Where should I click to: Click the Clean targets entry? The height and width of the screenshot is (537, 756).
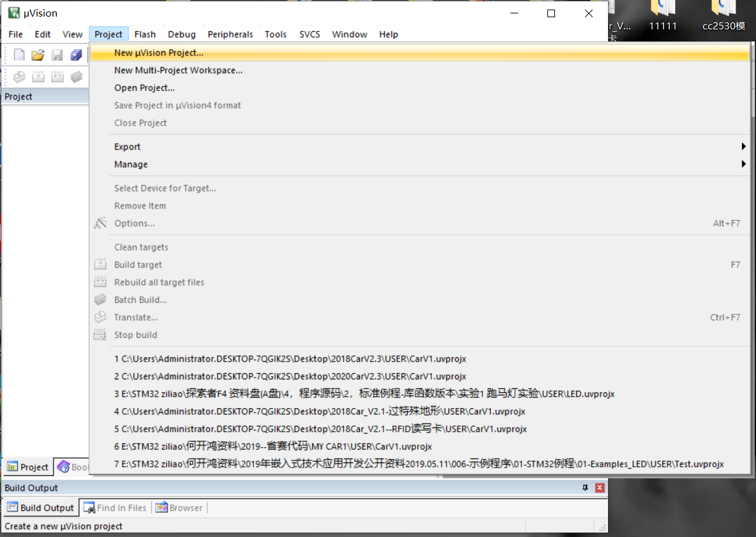pyautogui.click(x=420, y=247)
